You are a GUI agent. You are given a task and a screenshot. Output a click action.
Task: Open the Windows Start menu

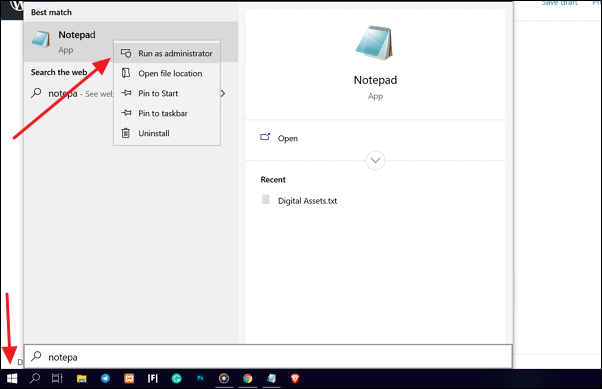[x=12, y=379]
